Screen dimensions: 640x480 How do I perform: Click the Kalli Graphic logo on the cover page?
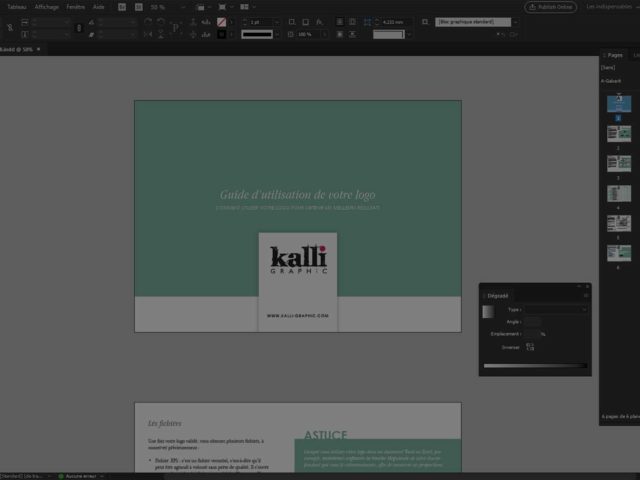pos(298,260)
